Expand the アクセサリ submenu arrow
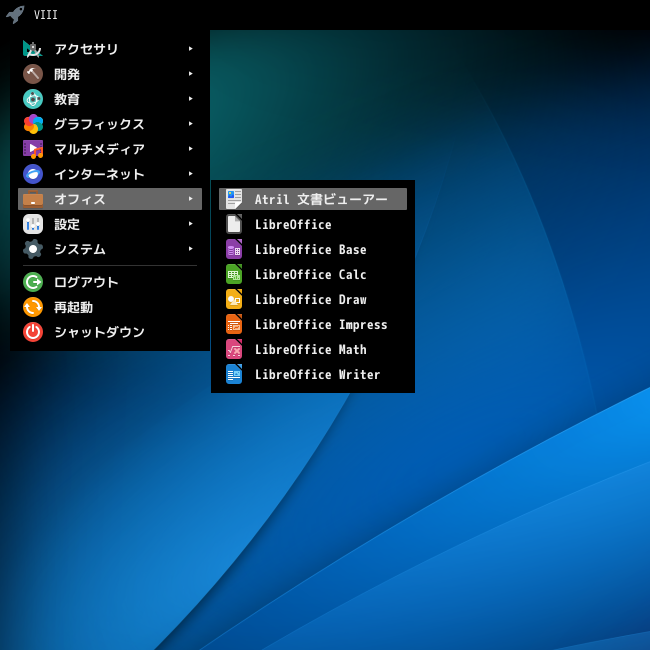This screenshot has width=650, height=650. click(x=190, y=48)
